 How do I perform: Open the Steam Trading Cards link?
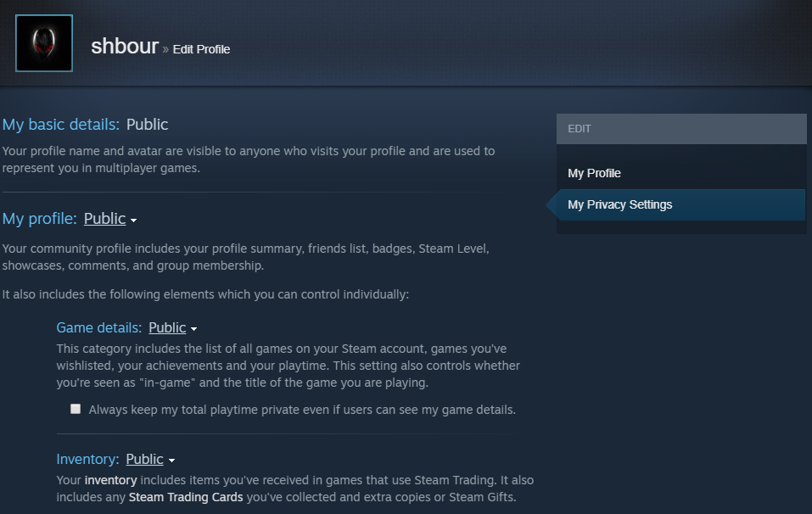(185, 497)
